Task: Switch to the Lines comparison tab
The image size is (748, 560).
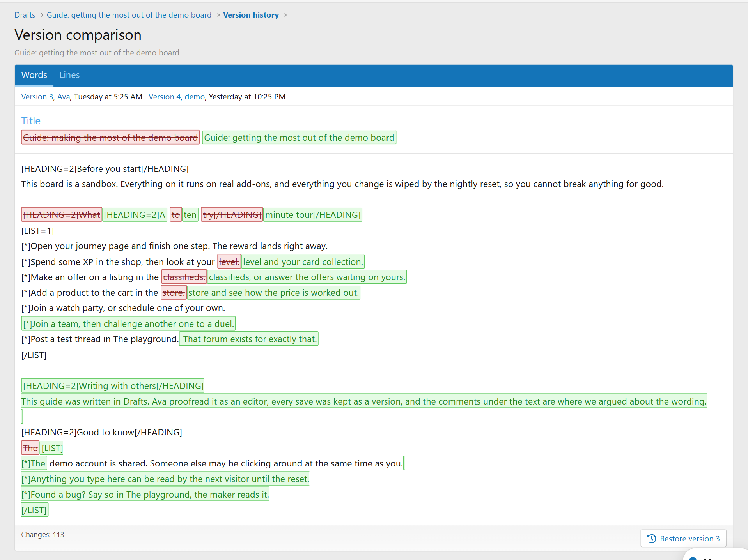Action: pos(69,75)
